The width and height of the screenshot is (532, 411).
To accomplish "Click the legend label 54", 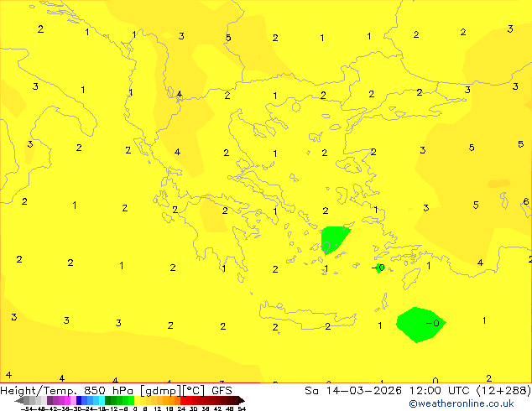I will coord(242,408).
